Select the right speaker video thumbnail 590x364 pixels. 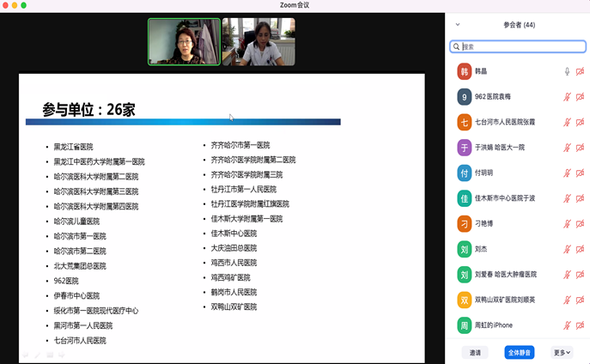(x=259, y=42)
